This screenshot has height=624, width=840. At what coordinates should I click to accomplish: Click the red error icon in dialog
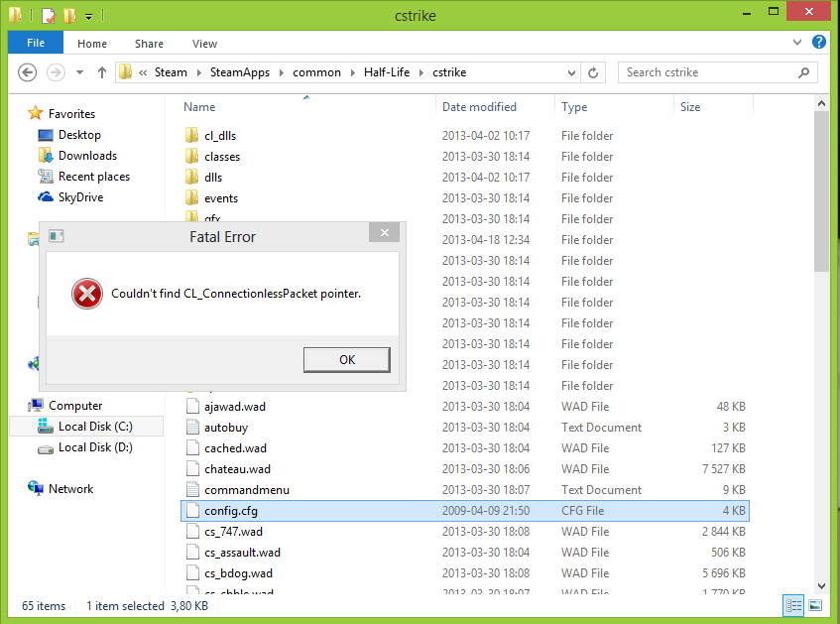tap(87, 294)
